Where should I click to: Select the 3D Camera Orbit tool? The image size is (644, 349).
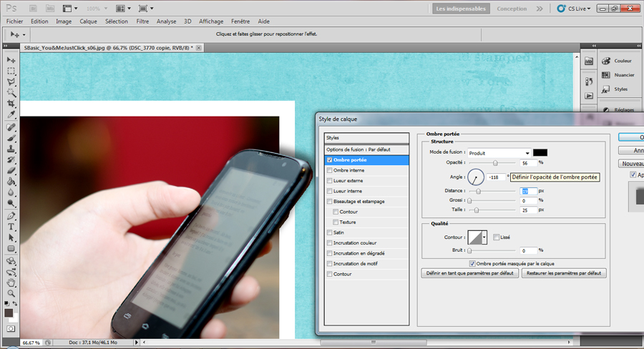(11, 272)
